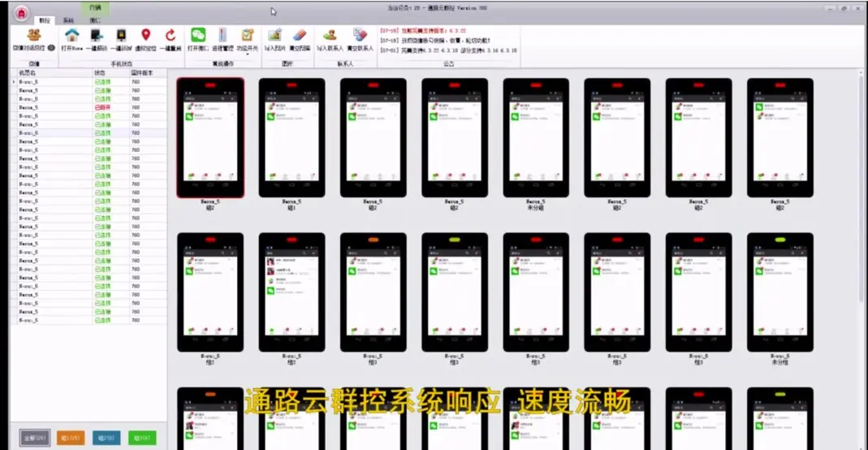Click the blue 组2 group filter button
Screen dimensions: 868x450
coord(106,438)
